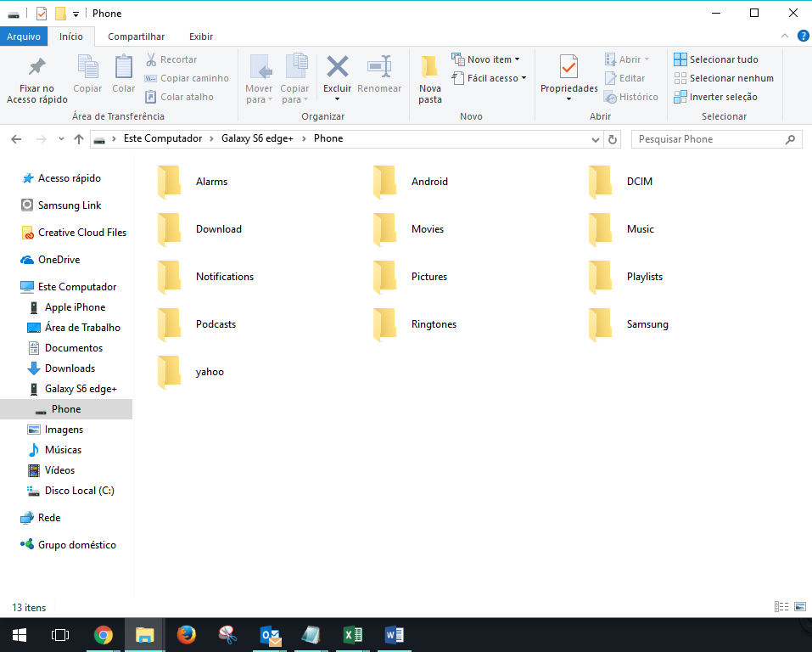Click the Excluir red X icon

pyautogui.click(x=337, y=67)
